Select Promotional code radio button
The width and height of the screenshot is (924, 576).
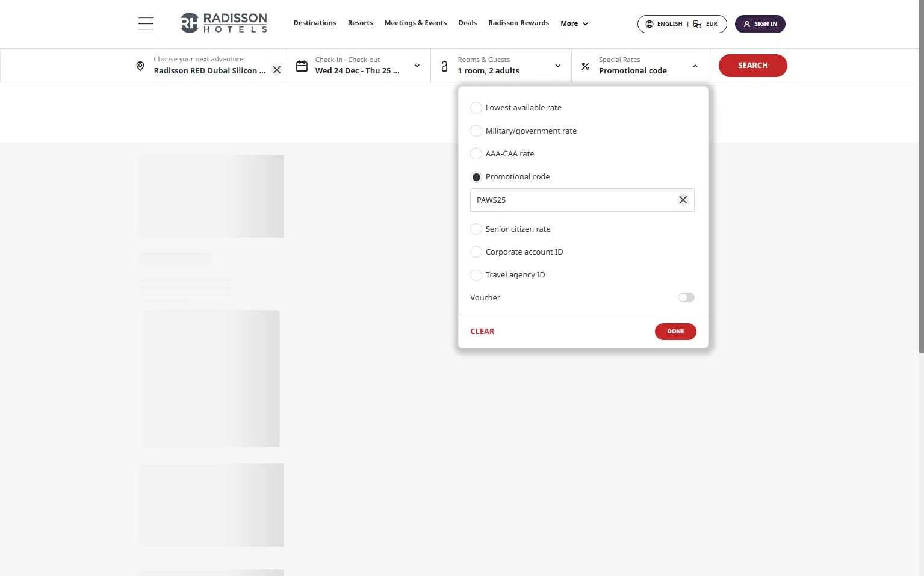476,177
